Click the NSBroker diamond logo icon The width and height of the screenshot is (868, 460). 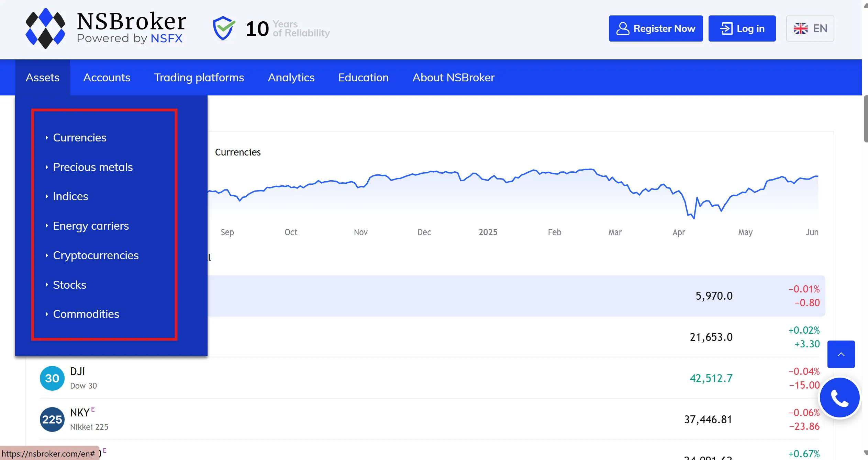(x=45, y=28)
